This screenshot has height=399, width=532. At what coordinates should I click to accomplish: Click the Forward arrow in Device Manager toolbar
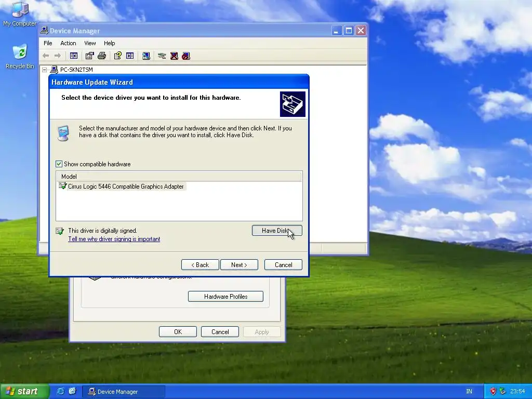(x=58, y=56)
